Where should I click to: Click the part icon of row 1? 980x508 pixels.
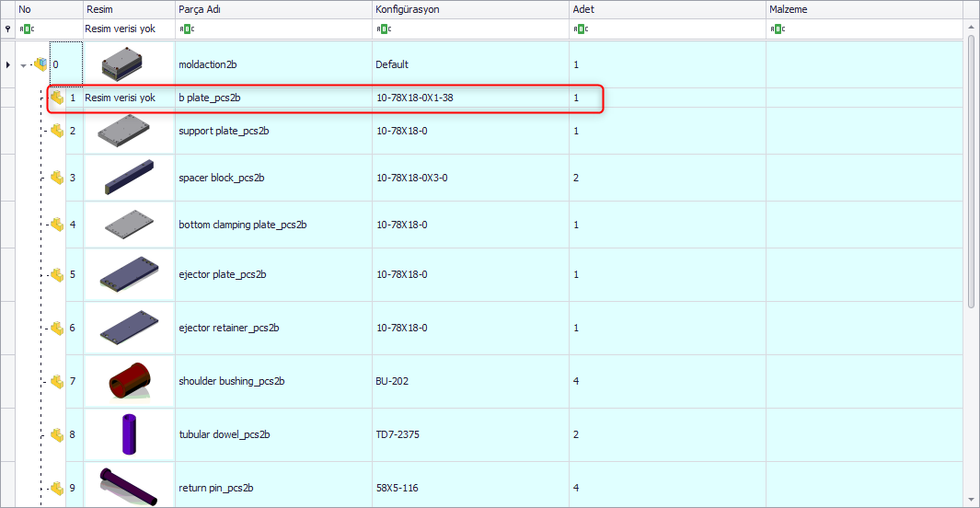[x=57, y=98]
